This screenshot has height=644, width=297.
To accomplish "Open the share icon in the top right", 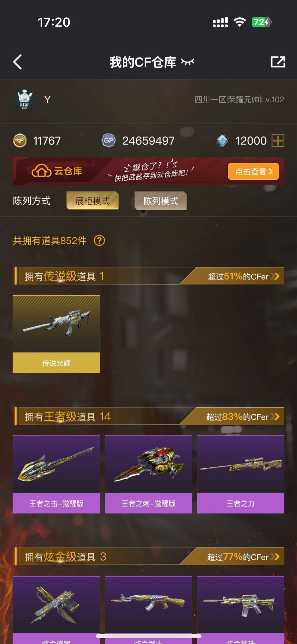I will click(x=278, y=62).
